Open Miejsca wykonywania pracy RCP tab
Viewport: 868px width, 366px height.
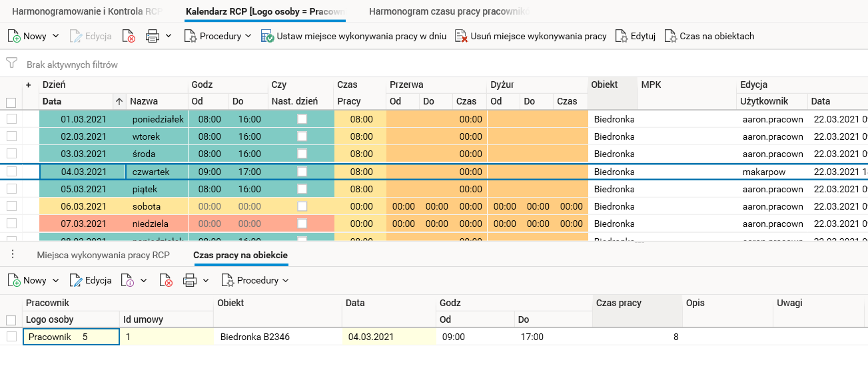coord(103,255)
